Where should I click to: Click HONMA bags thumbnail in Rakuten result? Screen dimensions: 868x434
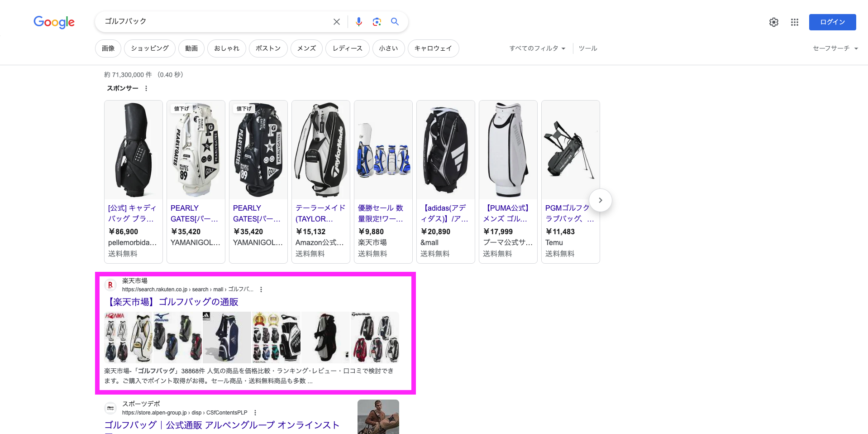(129, 337)
